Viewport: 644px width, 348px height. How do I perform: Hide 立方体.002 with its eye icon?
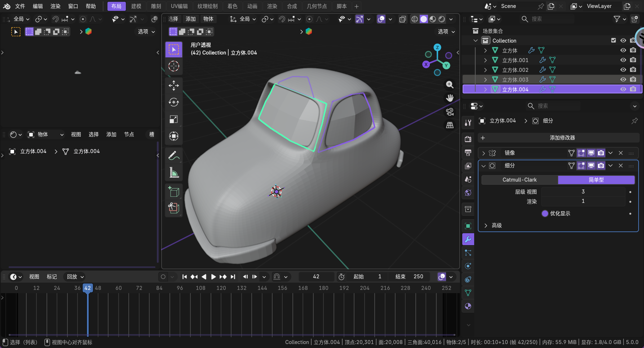[x=623, y=70]
